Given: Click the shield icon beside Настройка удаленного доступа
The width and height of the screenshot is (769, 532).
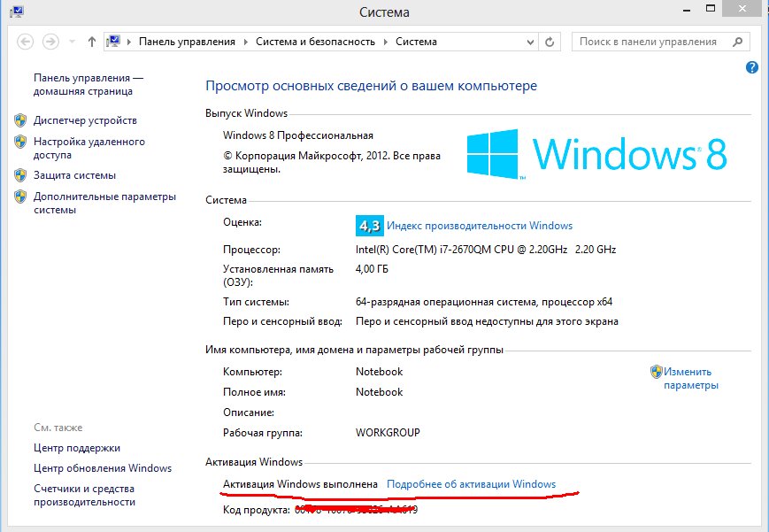Looking at the screenshot, I should click(x=20, y=142).
